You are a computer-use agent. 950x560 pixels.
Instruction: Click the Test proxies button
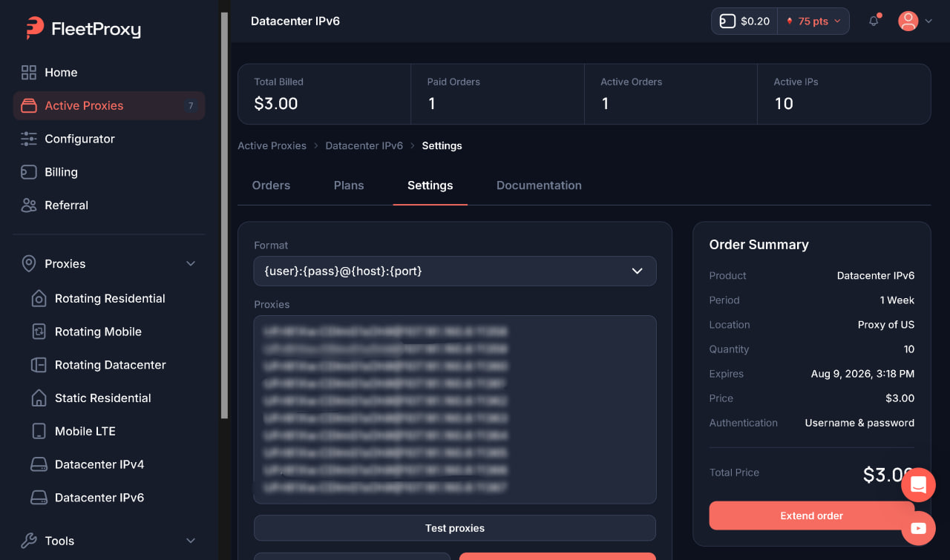click(455, 528)
